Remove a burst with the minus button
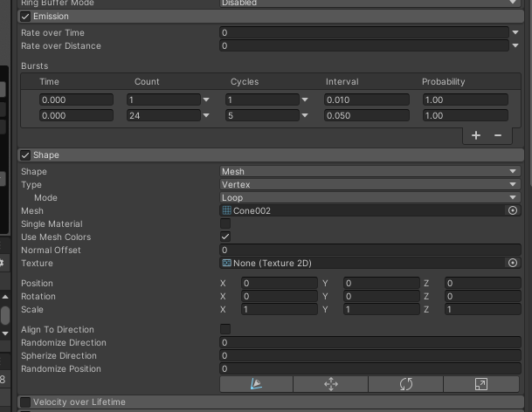Screen dimensions: 532x412 pyautogui.click(x=498, y=135)
